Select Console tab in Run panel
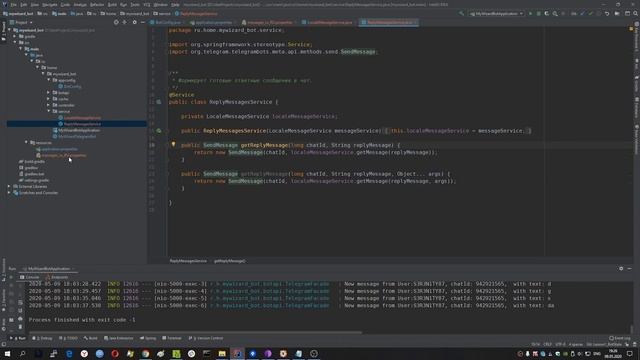 click(30, 277)
